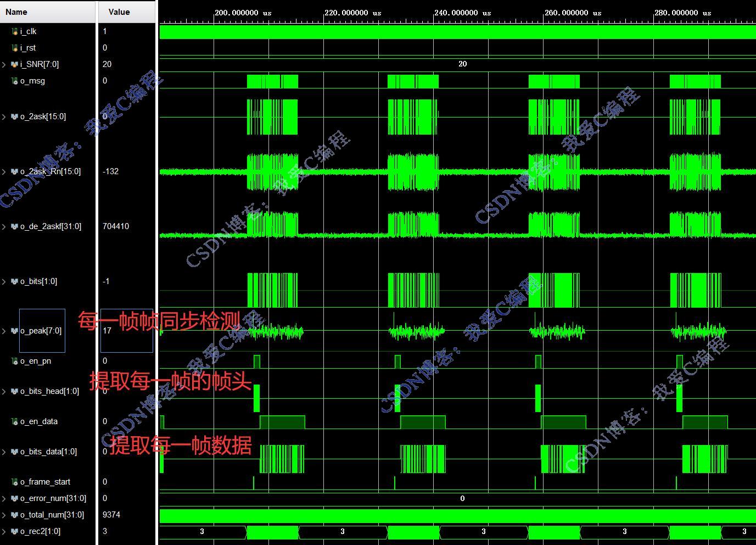Click the i_clk signal icon
This screenshot has width=756, height=545.
(15, 31)
